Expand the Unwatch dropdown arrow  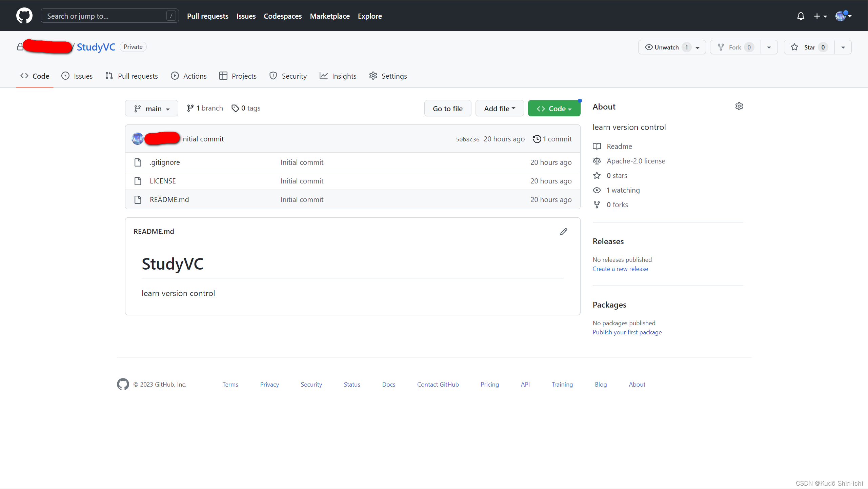click(698, 47)
